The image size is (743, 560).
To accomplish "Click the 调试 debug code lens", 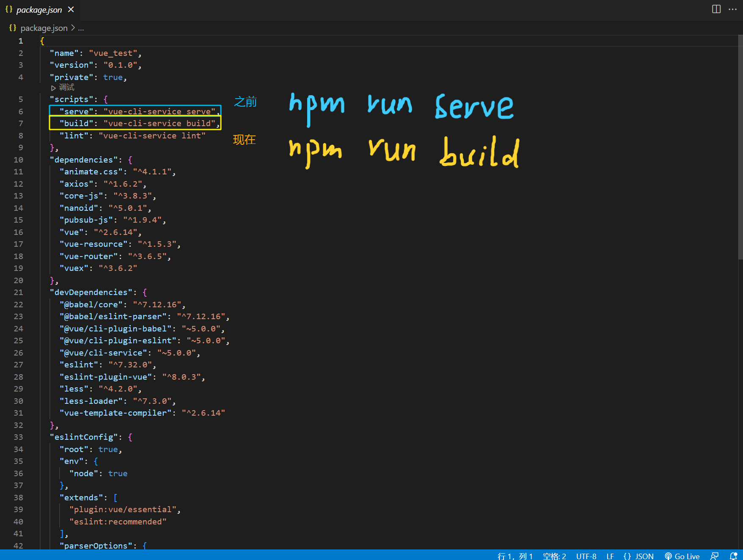I will point(66,87).
